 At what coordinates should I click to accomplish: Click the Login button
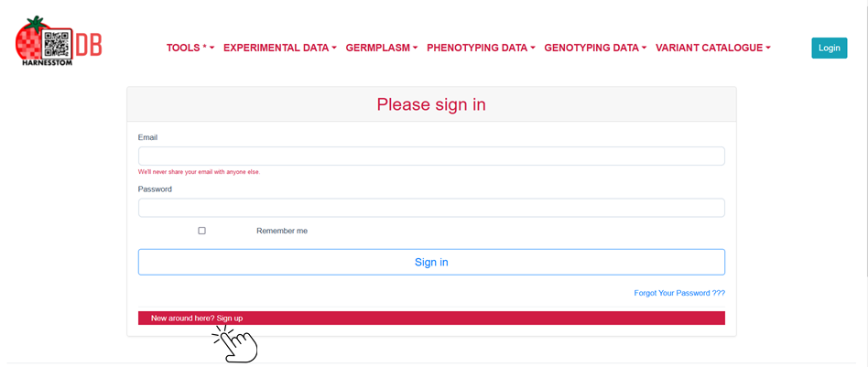(x=830, y=48)
